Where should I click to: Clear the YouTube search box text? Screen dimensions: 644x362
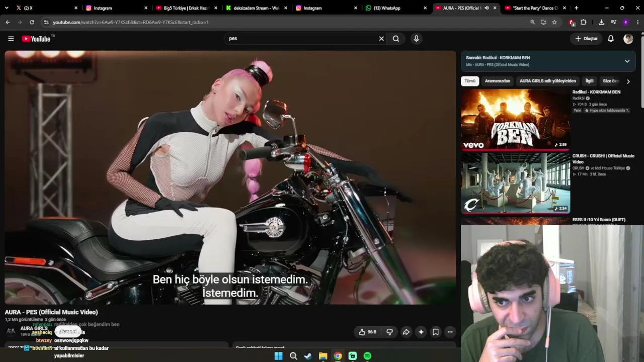tap(381, 39)
